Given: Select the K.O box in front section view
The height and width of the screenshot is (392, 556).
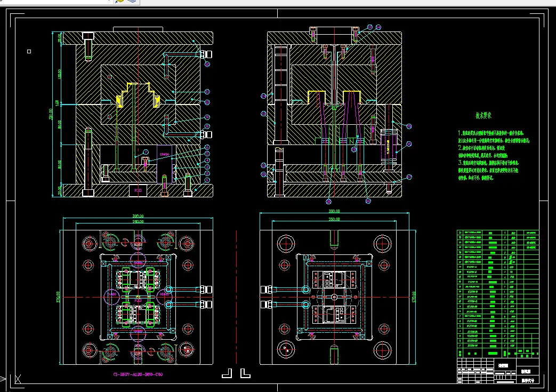Looking at the screenshot, I should click(x=138, y=190).
